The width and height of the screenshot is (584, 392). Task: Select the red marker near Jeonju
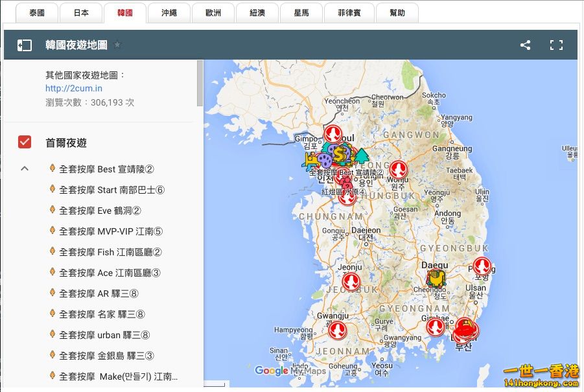click(x=351, y=281)
